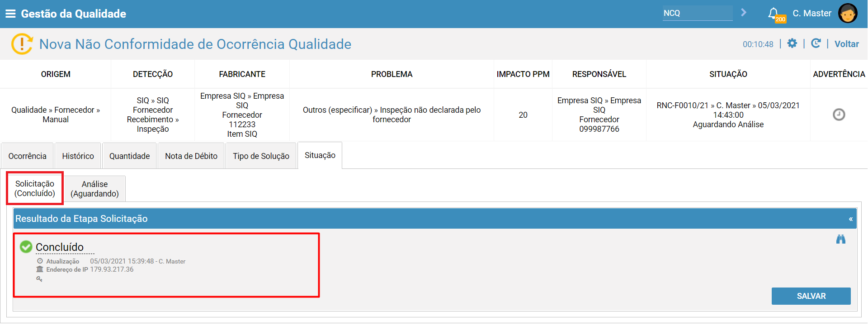Click the IMPACTO PPM column header
The height and width of the screenshot is (326, 868).
[523, 74]
